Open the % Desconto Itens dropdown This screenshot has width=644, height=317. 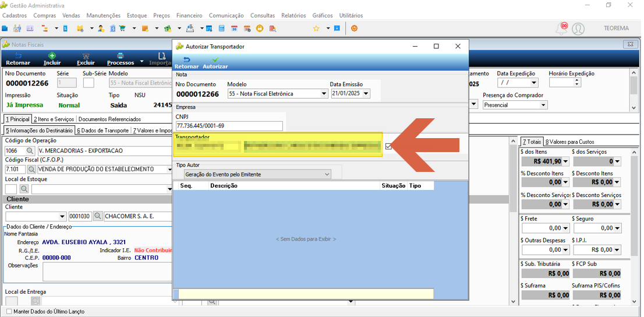566,182
